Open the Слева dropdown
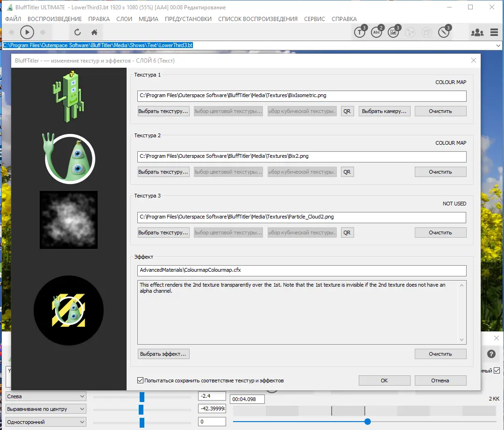The width and height of the screenshot is (504, 430). [x=45, y=395]
